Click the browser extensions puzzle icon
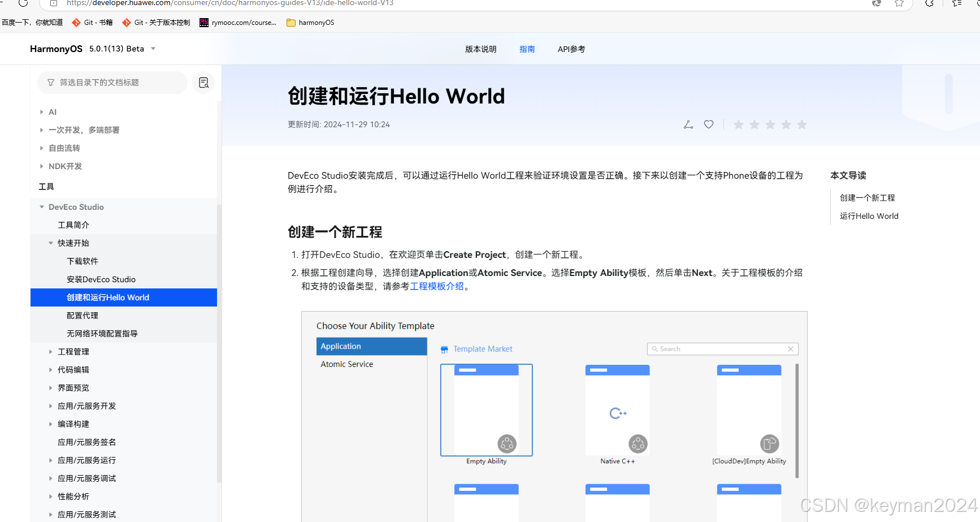 [x=929, y=3]
